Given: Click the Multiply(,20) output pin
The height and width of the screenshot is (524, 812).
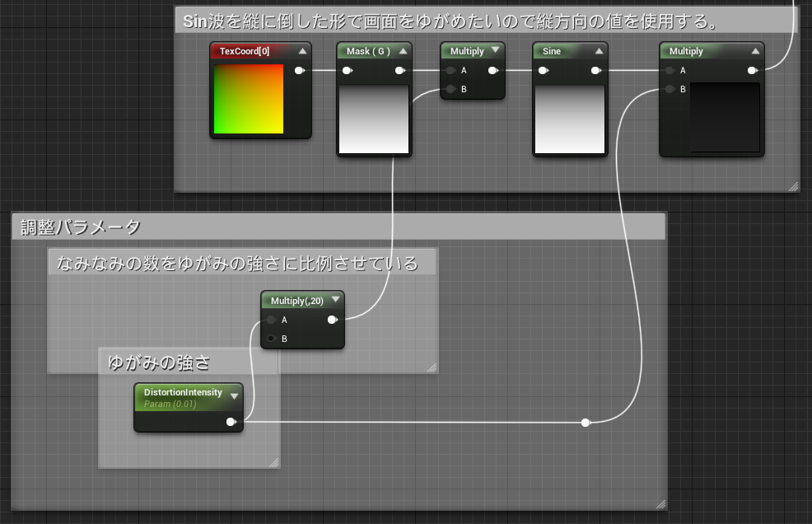Looking at the screenshot, I should tap(333, 320).
